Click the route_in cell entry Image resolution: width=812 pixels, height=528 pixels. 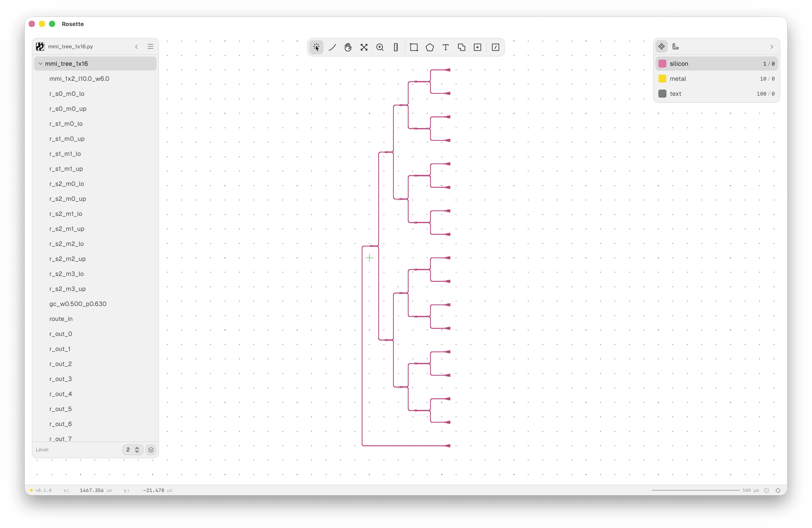[x=61, y=319]
